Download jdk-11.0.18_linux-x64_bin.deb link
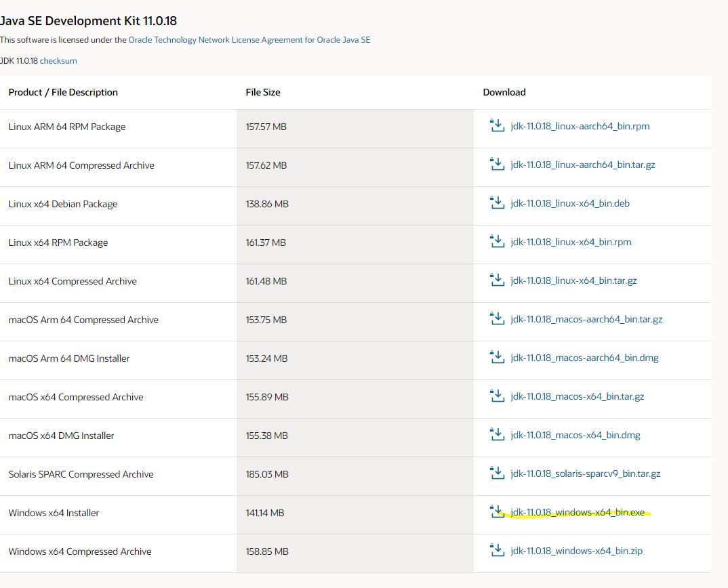Screen dimensions: 728x588 click(x=570, y=203)
